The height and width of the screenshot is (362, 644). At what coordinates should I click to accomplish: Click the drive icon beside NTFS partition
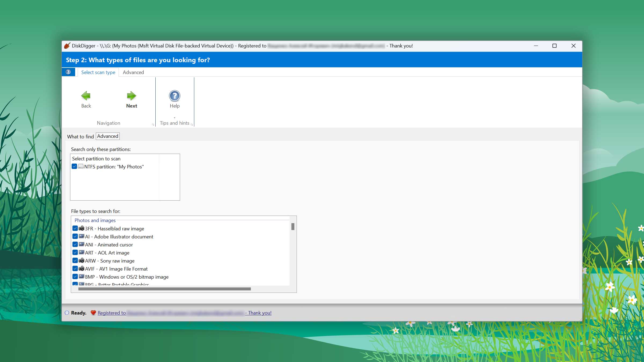(x=81, y=167)
